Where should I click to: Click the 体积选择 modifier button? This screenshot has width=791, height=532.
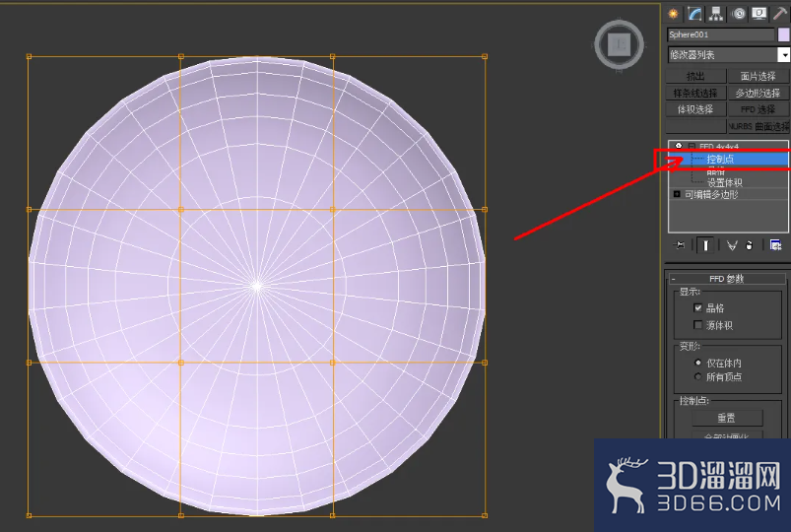point(695,109)
